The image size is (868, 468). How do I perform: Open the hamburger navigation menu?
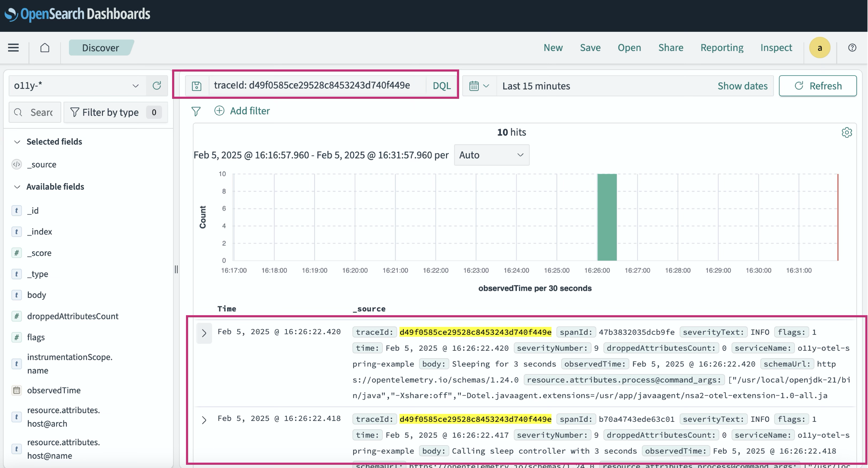13,48
